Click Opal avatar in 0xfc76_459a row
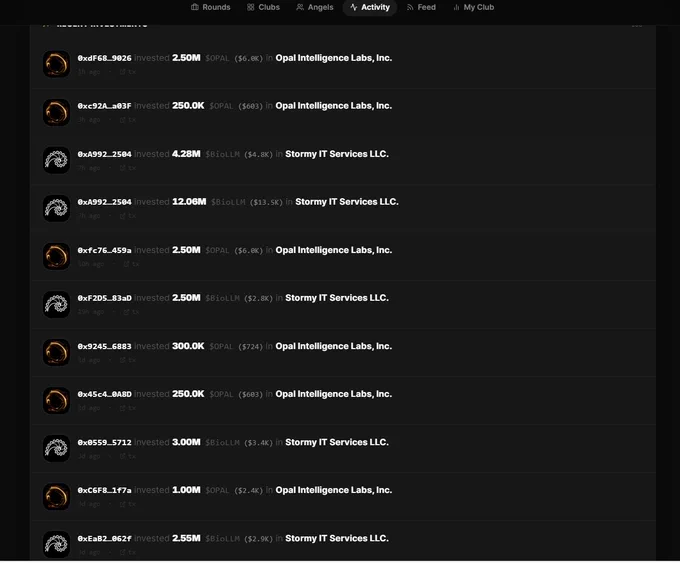This screenshot has width=680, height=563. [56, 256]
